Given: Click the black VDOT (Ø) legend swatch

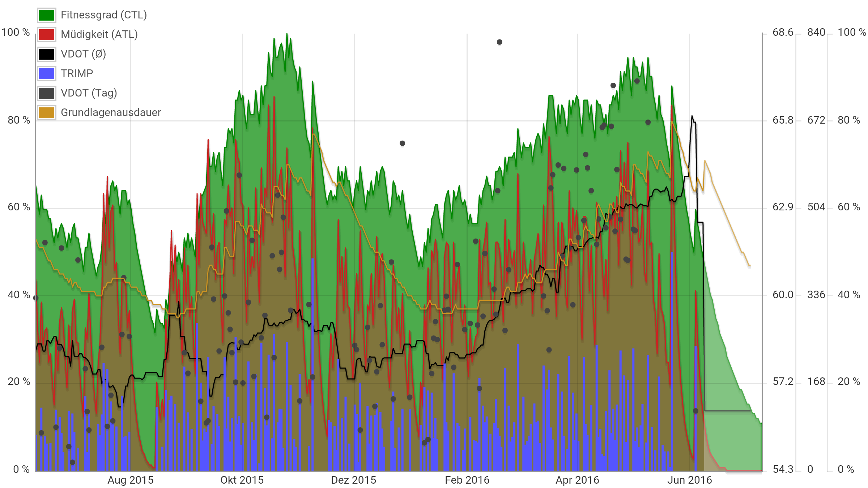Looking at the screenshot, I should click(47, 54).
